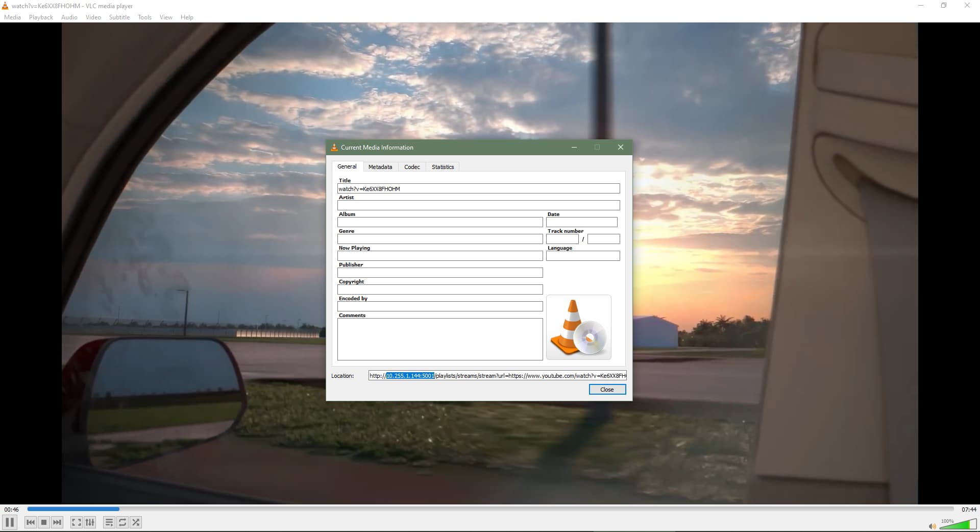Image resolution: width=980 pixels, height=532 pixels.
Task: Open the Media menu
Action: [x=12, y=17]
